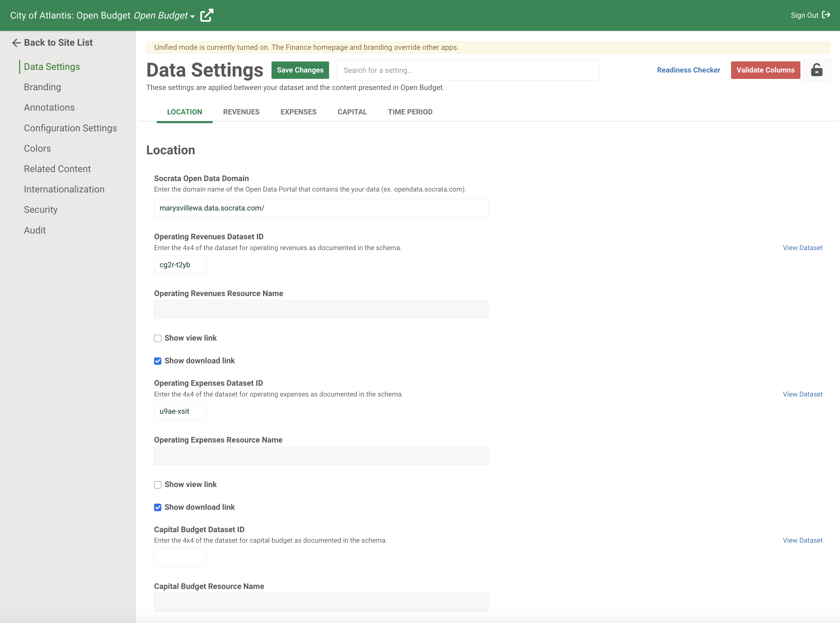This screenshot has height=623, width=840.
Task: Open Security in the sidebar
Action: (x=41, y=210)
